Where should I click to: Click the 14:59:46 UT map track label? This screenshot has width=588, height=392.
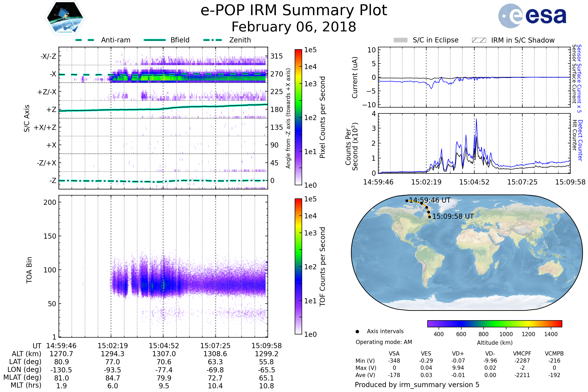(430, 200)
